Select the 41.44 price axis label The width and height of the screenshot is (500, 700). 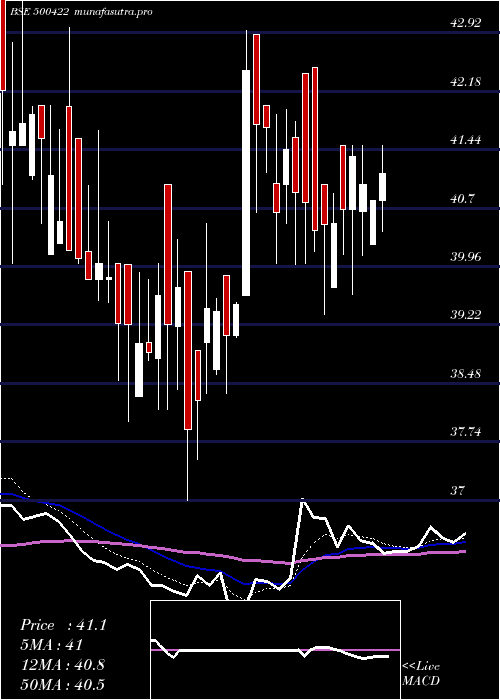466,140
